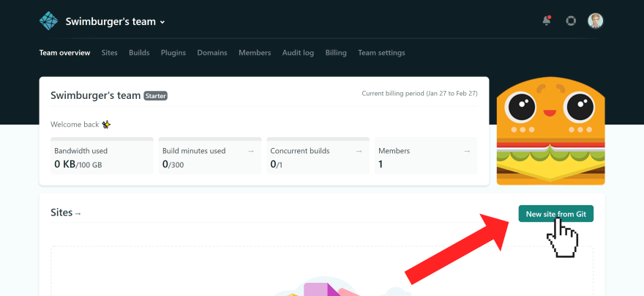Click the Starter plan badge

(x=156, y=96)
